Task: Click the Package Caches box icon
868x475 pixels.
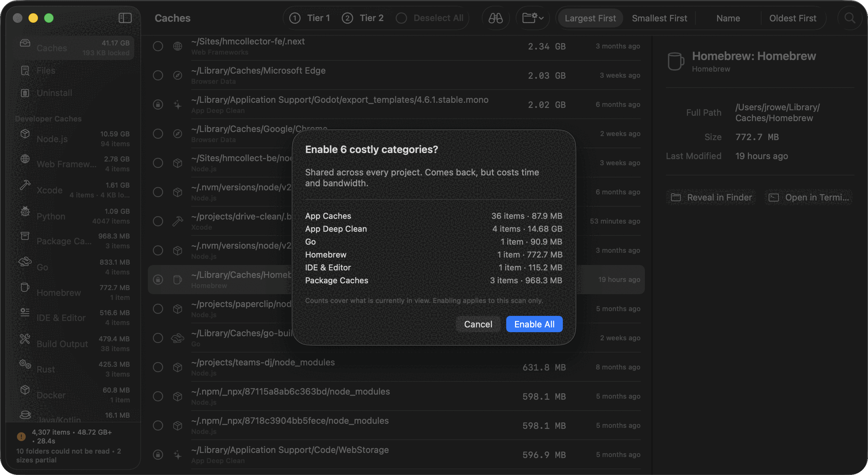Action: point(25,236)
